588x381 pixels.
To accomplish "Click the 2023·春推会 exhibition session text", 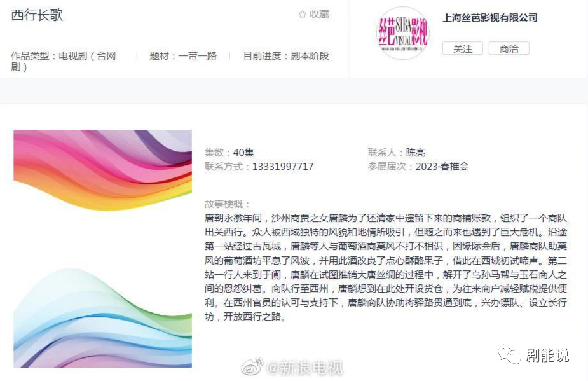I will (x=442, y=167).
